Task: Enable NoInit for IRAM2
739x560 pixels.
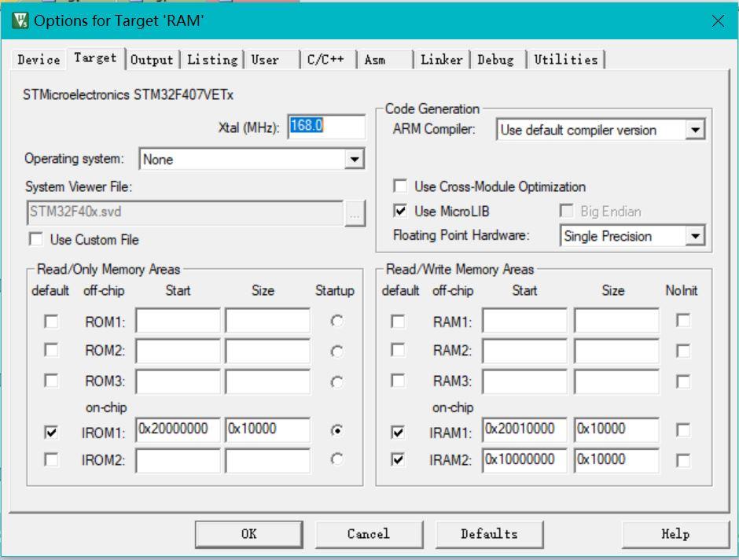Action: point(683,461)
